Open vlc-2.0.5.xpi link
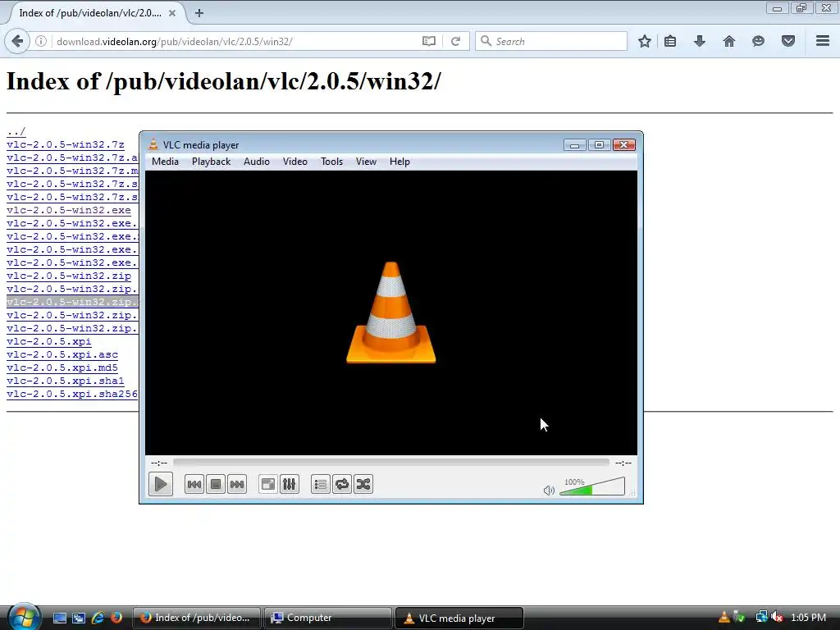840x630 pixels. click(x=48, y=341)
